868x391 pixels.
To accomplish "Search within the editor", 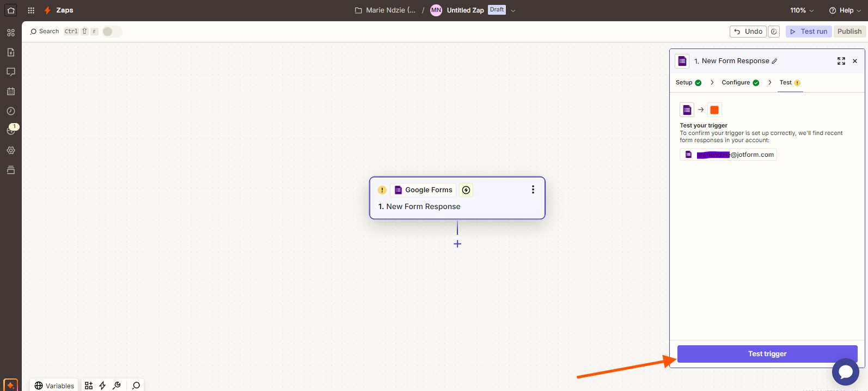I will pyautogui.click(x=45, y=32).
